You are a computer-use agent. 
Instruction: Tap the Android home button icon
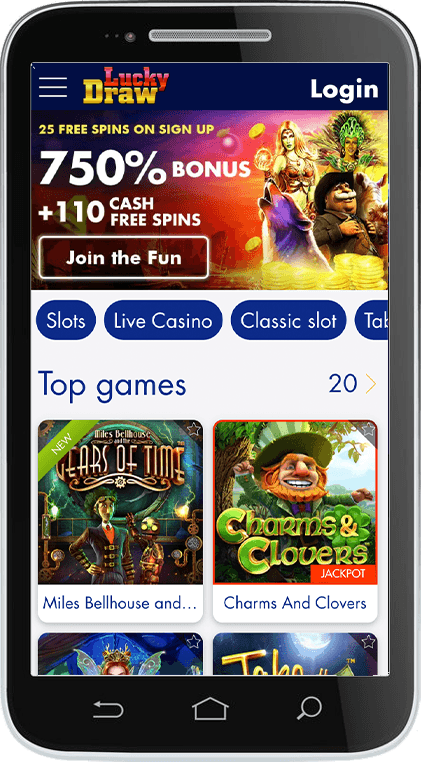[x=210, y=709]
